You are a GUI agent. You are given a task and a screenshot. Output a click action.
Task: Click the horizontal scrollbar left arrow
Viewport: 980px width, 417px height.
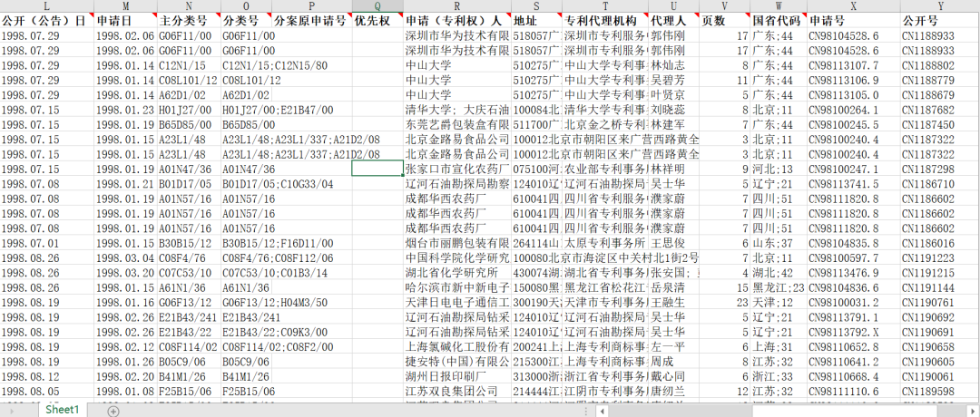click(x=602, y=411)
